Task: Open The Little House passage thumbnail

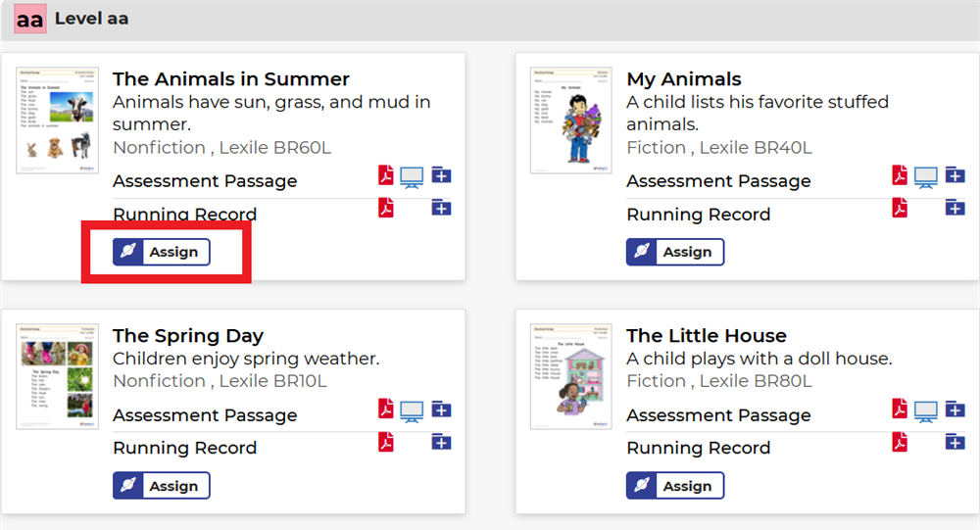Action: [570, 377]
